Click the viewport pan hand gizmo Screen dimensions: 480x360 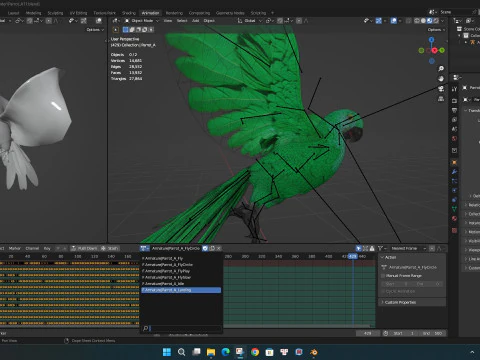(x=441, y=79)
